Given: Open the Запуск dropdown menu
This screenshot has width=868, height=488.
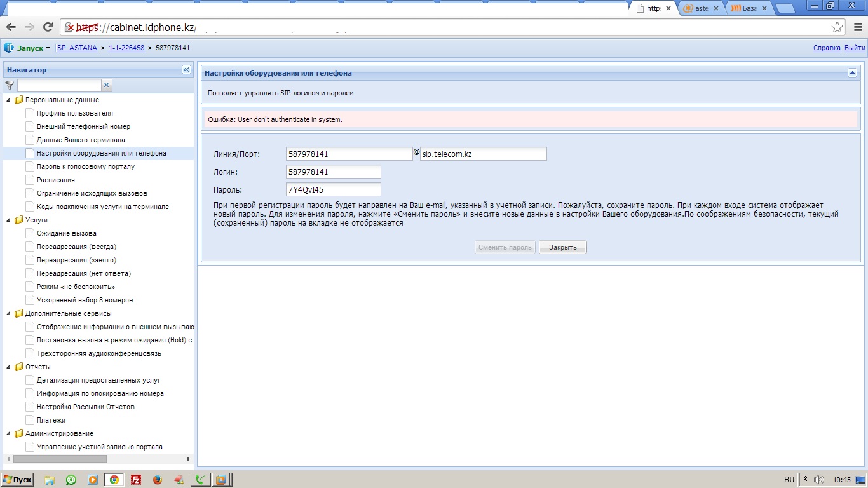Looking at the screenshot, I should point(29,48).
